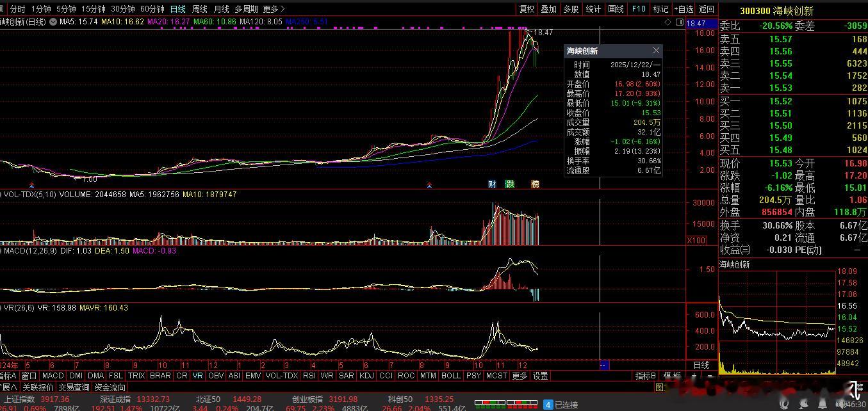Screen dimensions: 868x411
Task: Toggle the 叠加 overlay option
Action: pos(548,9)
